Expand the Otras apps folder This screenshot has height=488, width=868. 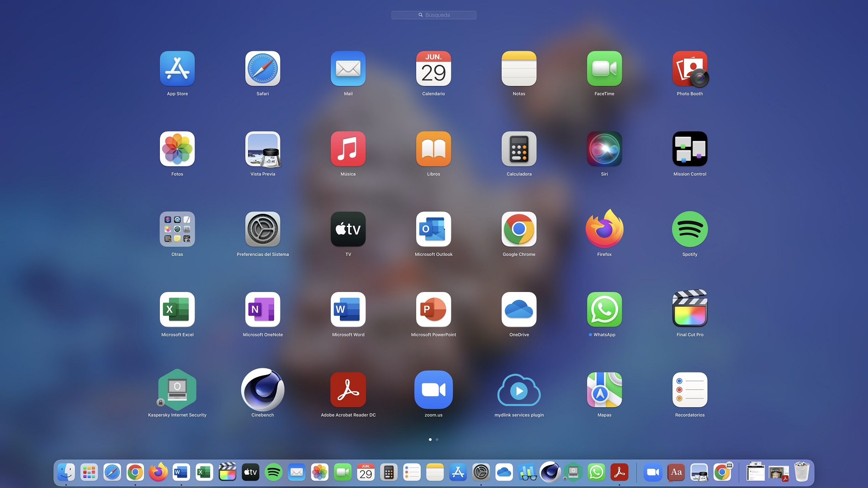pos(177,229)
